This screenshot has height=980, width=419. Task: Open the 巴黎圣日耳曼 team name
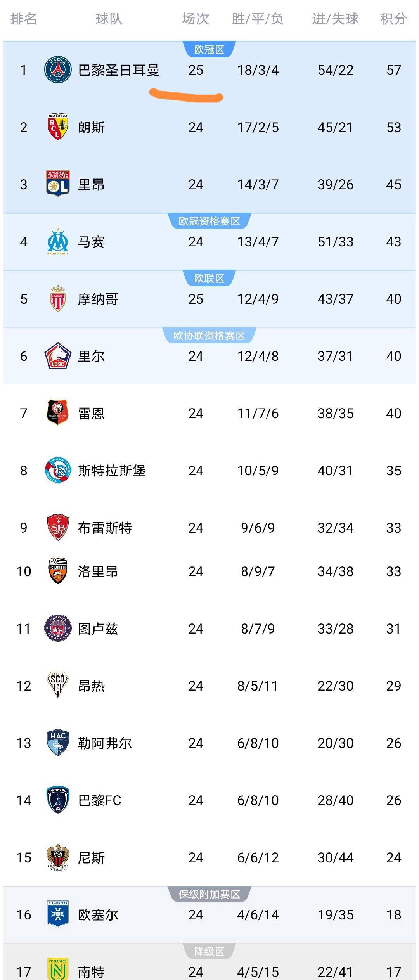click(x=119, y=70)
